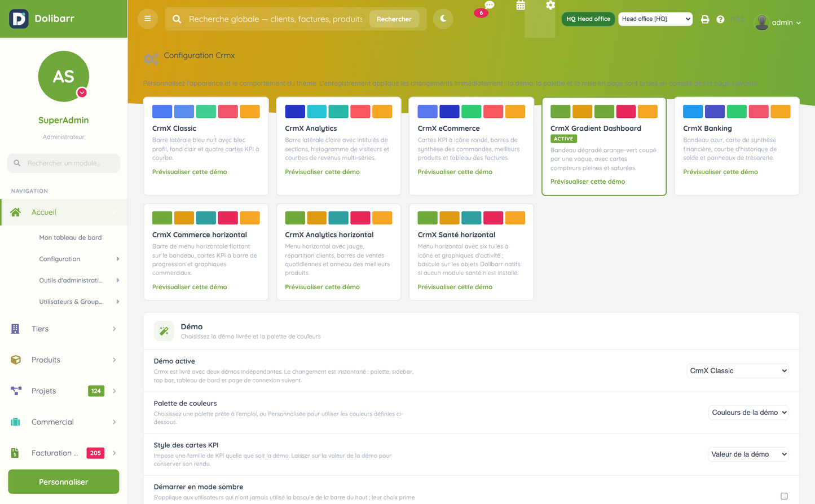
Task: Switch to dark mode with moon icon
Action: click(443, 19)
